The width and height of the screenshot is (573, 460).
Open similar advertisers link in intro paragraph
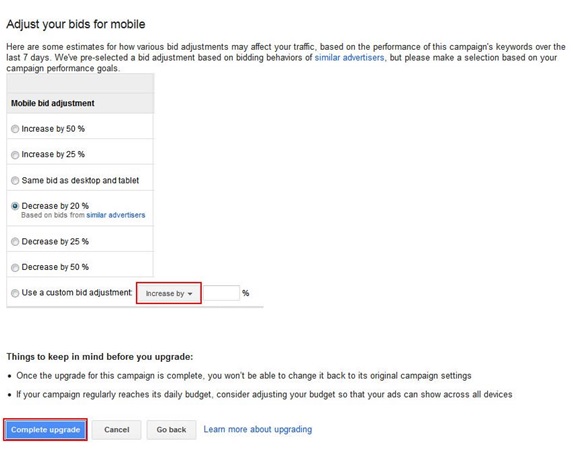point(349,58)
